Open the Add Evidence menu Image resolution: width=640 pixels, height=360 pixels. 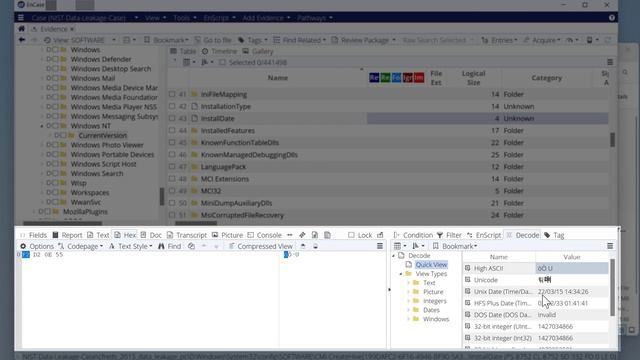pyautogui.click(x=266, y=18)
